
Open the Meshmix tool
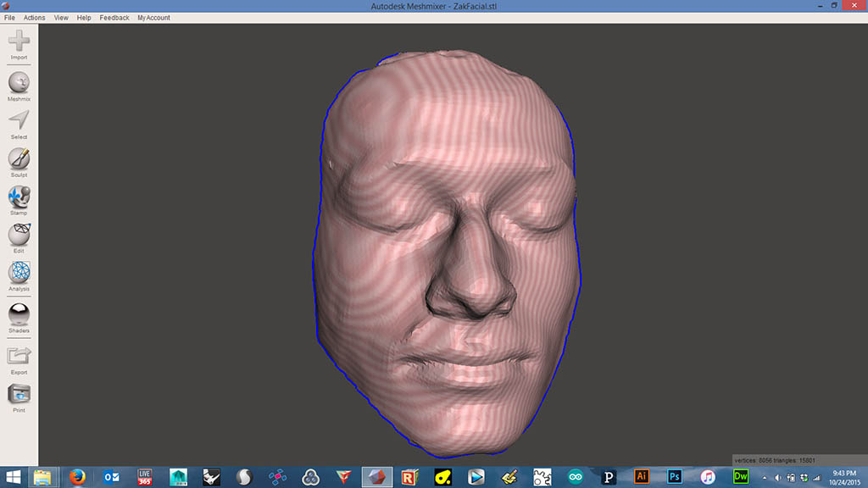pyautogui.click(x=19, y=83)
